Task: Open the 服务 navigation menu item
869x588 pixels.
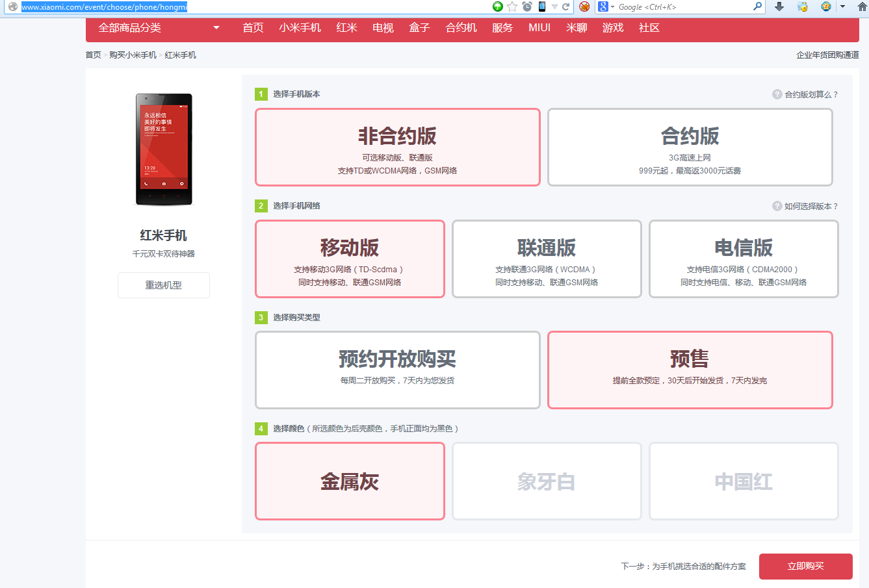Action: point(502,28)
